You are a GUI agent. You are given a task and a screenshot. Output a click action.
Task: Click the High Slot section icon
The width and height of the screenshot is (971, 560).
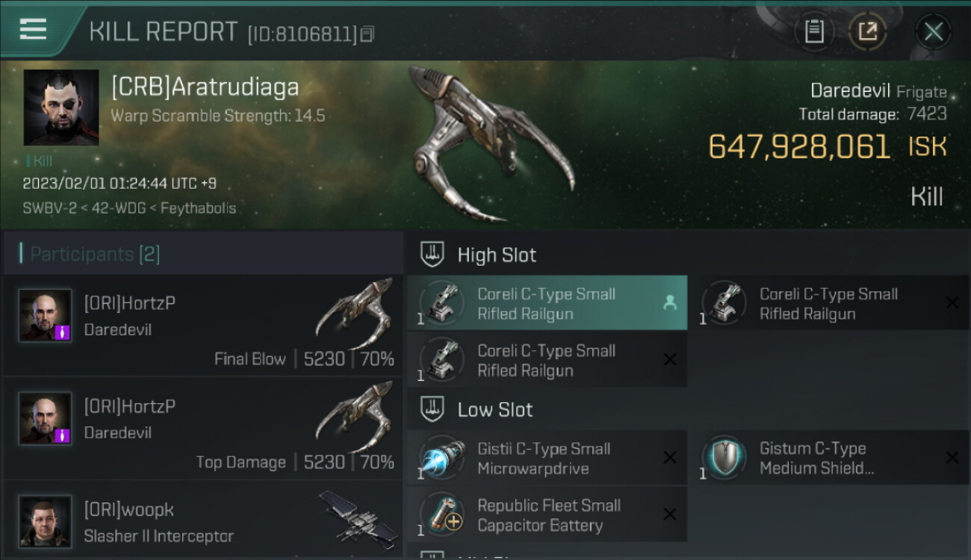coord(431,255)
